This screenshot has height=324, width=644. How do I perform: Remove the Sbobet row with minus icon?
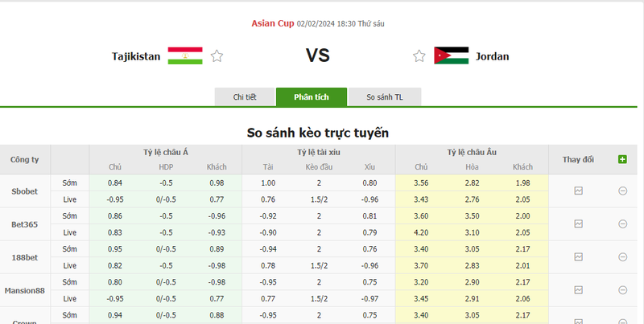[x=622, y=191]
